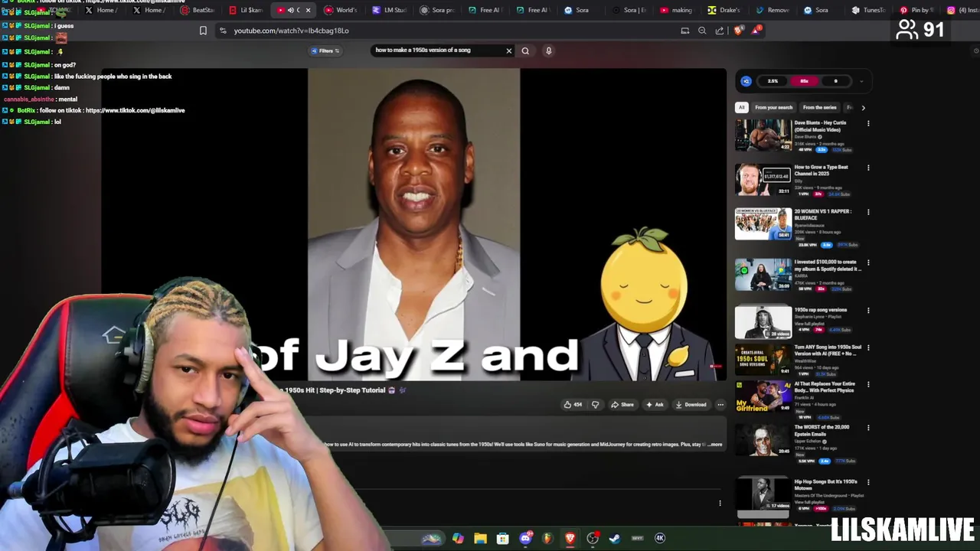Image resolution: width=980 pixels, height=551 pixels.
Task: Open Microsoft Store from the taskbar
Action: pos(503,538)
